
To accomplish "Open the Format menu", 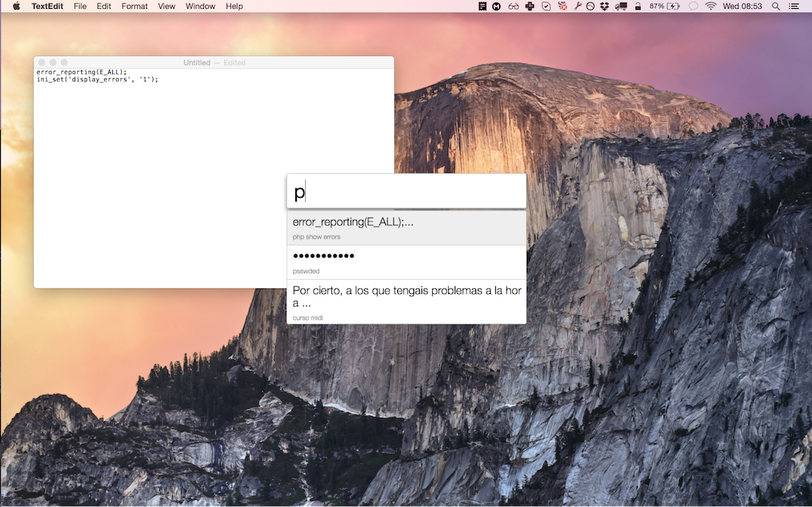I will (x=134, y=6).
